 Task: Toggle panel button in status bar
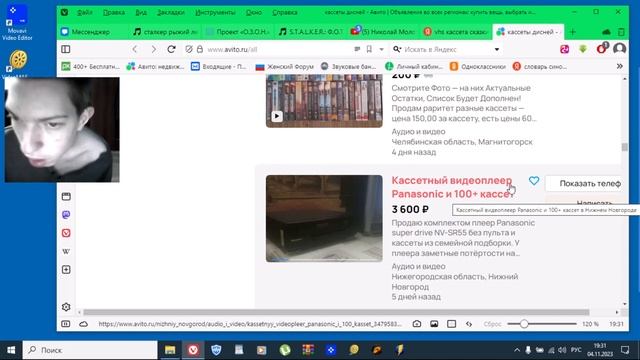(65, 324)
